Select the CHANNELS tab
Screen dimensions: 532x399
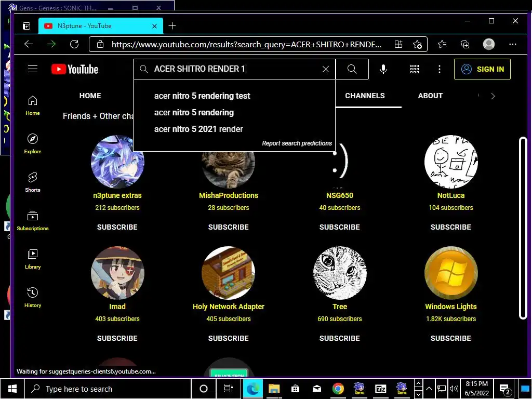coord(365,96)
